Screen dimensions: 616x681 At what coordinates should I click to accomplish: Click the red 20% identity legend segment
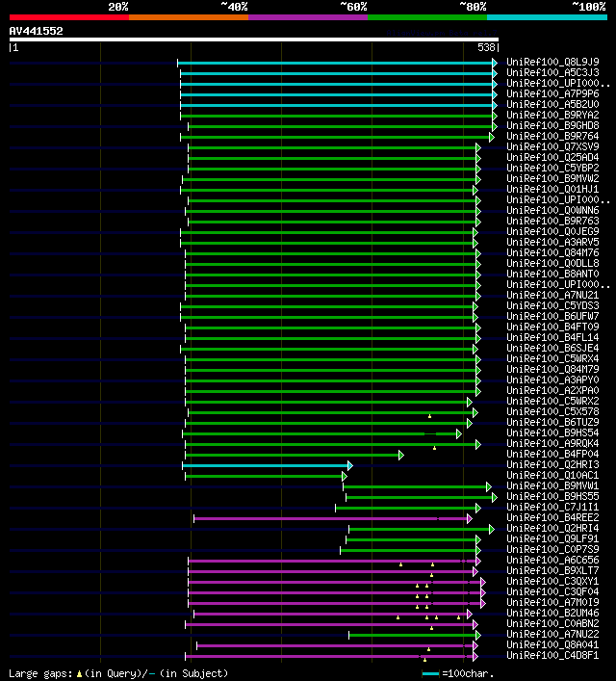tap(69, 17)
